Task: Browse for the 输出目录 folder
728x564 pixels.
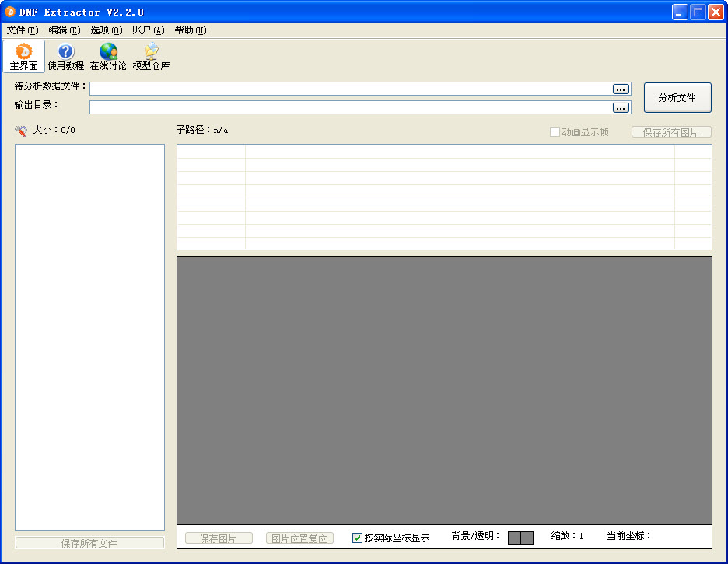Action: click(621, 107)
